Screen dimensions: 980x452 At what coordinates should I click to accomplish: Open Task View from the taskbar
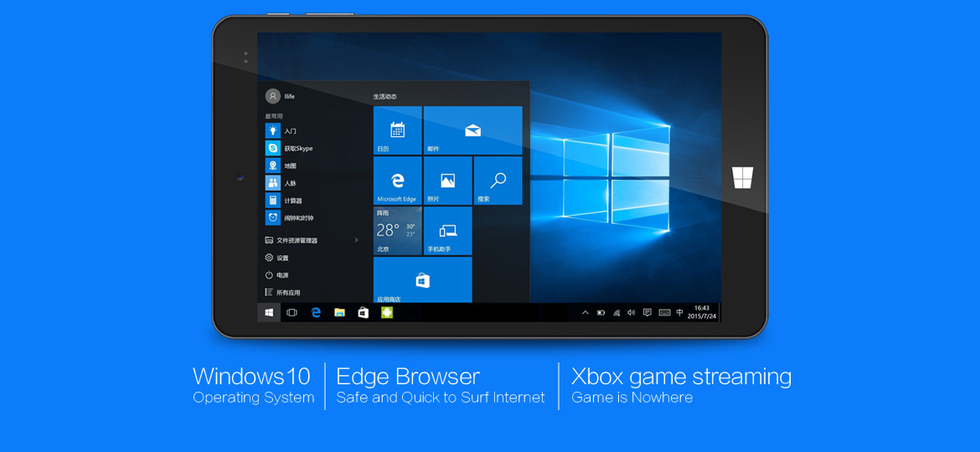[291, 313]
